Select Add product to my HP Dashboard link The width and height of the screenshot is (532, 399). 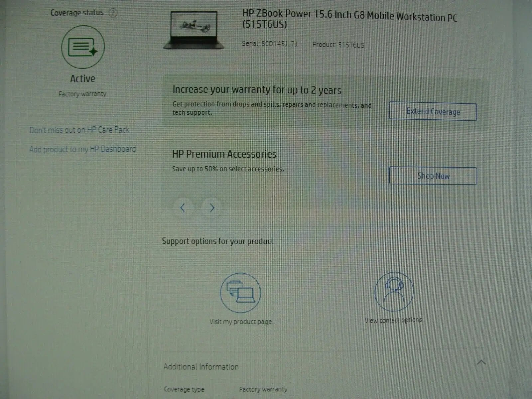click(x=82, y=149)
